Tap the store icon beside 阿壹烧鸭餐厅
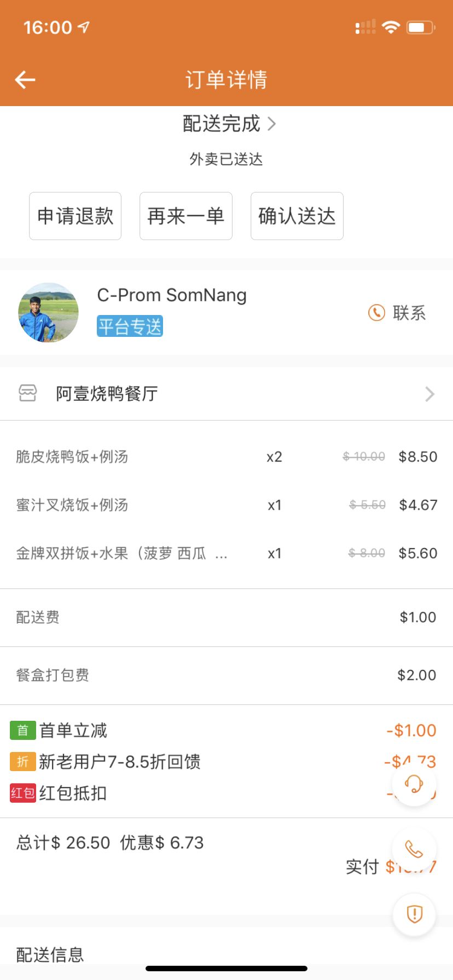Screen dimensions: 453x980 pyautogui.click(x=28, y=393)
